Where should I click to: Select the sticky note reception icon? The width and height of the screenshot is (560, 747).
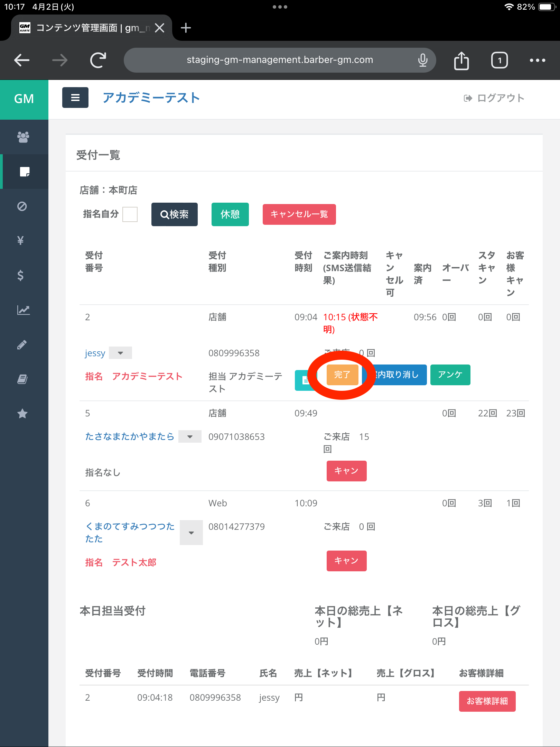(x=24, y=172)
